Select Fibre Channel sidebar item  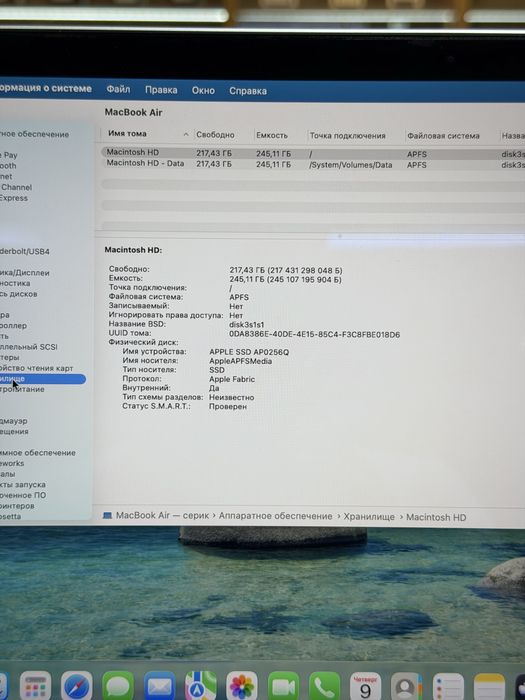[16, 187]
